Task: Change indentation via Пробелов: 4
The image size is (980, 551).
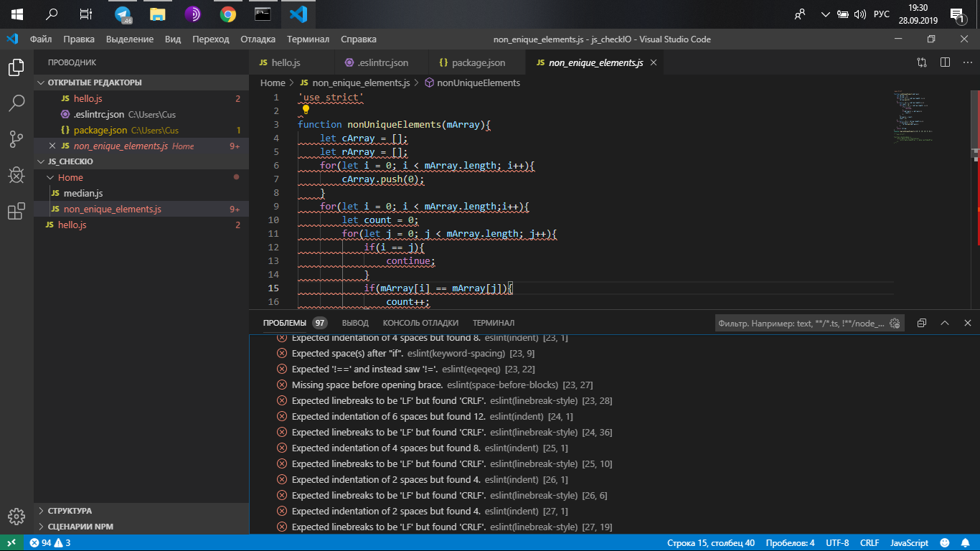Action: (x=790, y=543)
